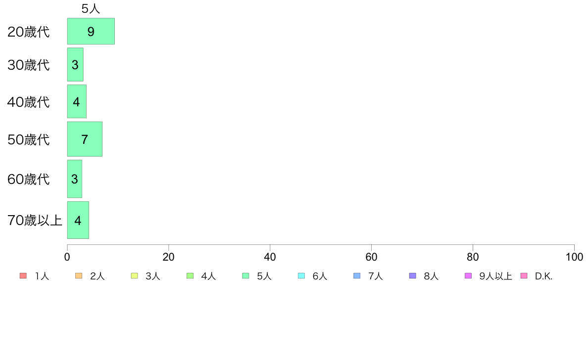Click the orange 2人 legend swatch

[79, 276]
